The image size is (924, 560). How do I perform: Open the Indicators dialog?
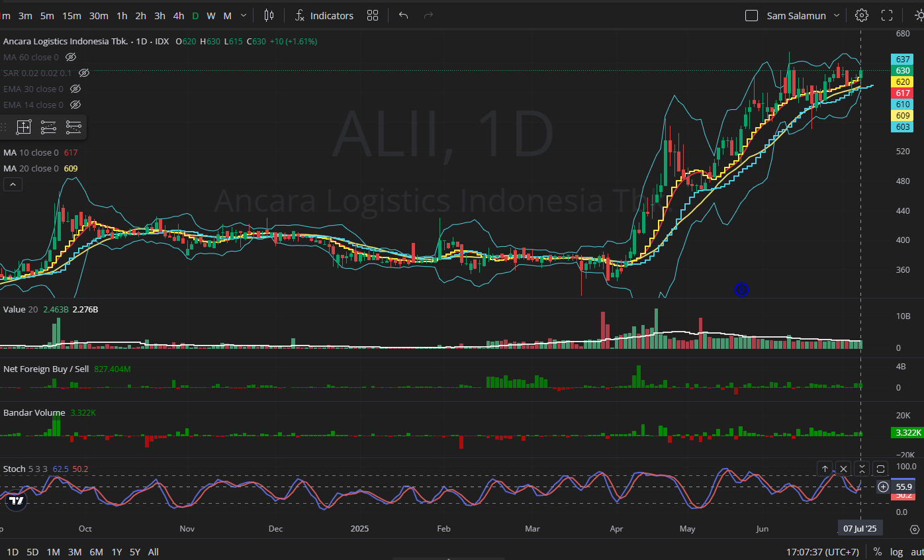tap(324, 15)
